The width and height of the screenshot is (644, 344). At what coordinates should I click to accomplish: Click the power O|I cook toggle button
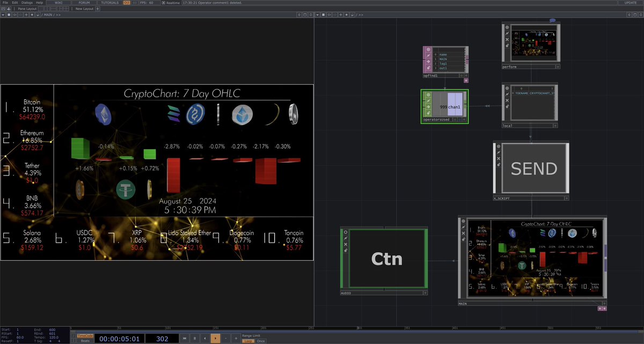coord(127,3)
